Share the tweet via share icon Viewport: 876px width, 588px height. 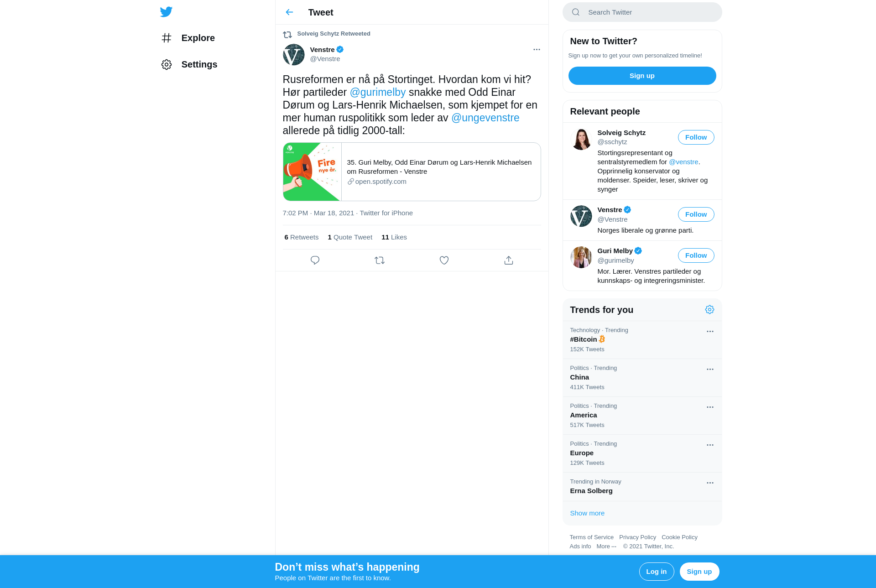point(509,260)
